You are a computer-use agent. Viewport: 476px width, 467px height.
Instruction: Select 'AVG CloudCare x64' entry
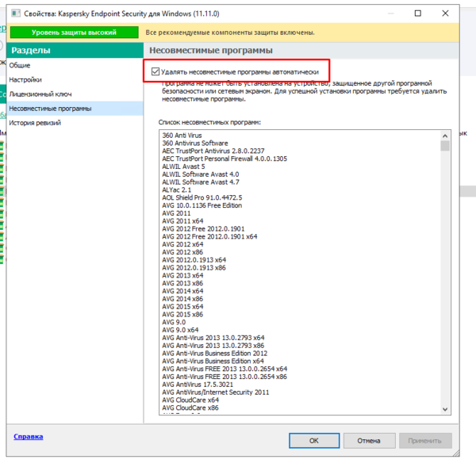(x=190, y=400)
